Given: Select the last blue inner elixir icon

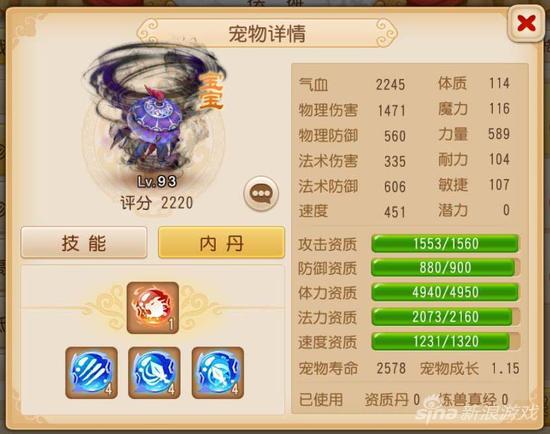Looking at the screenshot, I should point(218,373).
